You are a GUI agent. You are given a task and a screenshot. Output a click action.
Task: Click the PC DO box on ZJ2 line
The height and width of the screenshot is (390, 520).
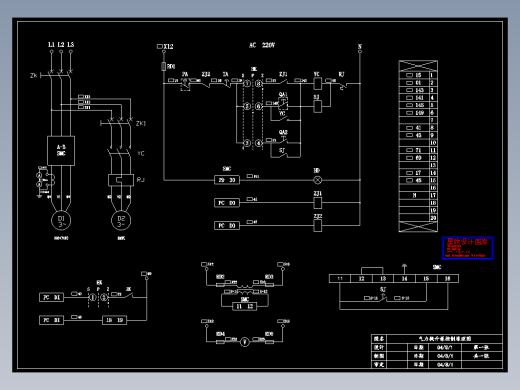tap(227, 226)
